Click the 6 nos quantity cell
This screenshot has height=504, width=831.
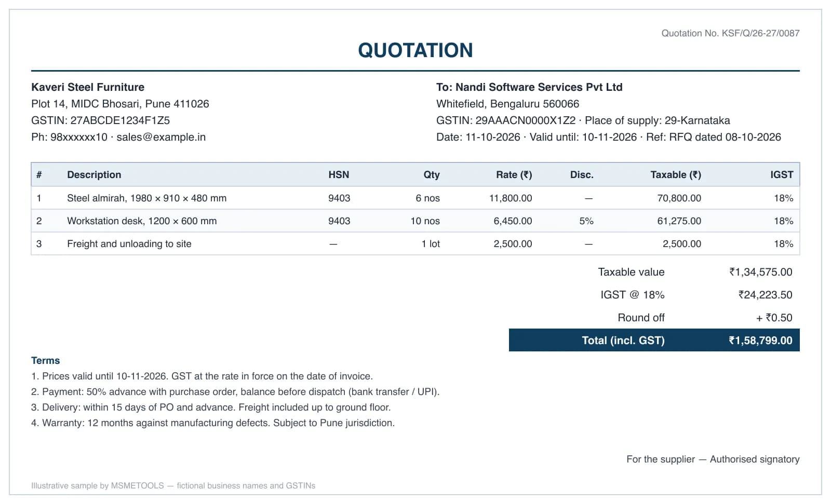point(427,198)
